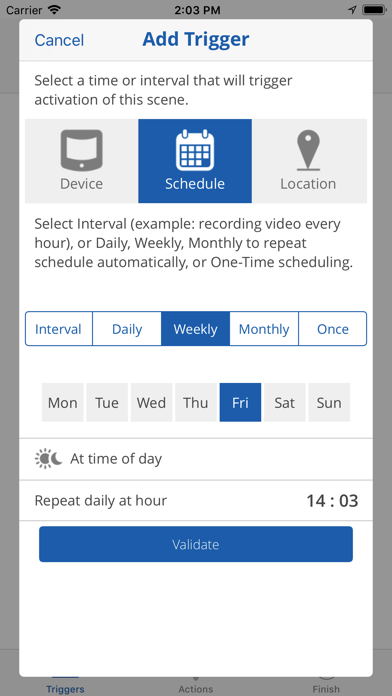Toggle Thu day selection
The width and height of the screenshot is (392, 696).
(196, 403)
